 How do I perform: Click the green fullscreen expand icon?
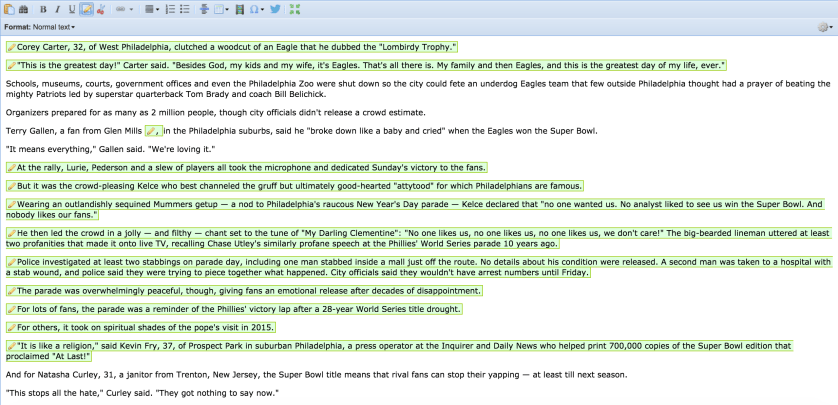[294, 9]
